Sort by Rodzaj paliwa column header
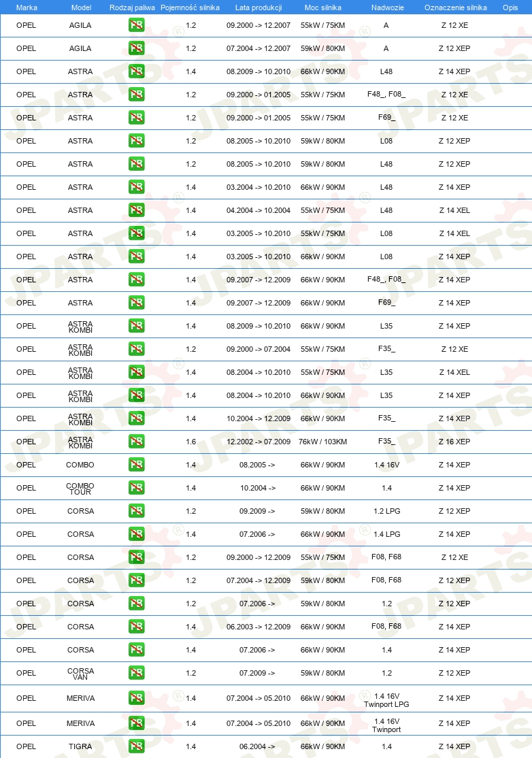Screen dimensions: 532x758 coord(132,7)
